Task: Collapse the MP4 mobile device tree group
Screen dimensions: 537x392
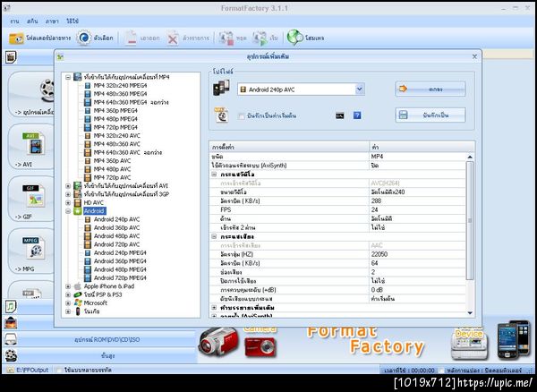Action: 68,77
